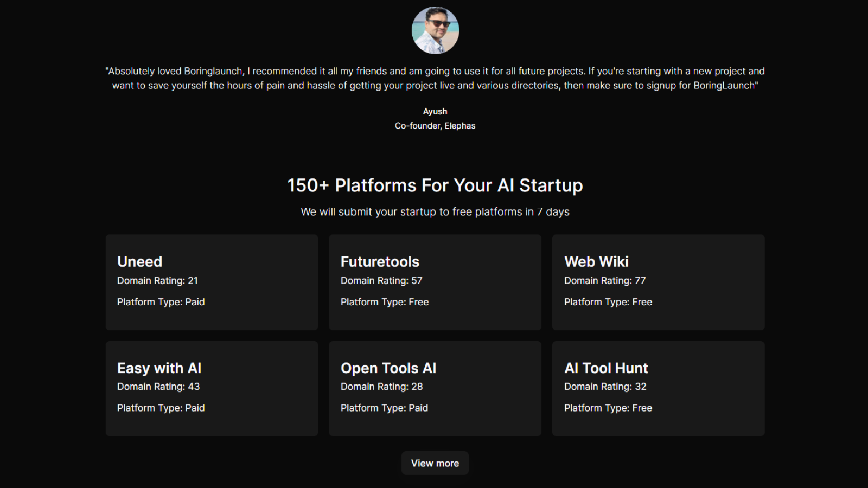Click the View more button
The height and width of the screenshot is (488, 868).
click(x=435, y=463)
